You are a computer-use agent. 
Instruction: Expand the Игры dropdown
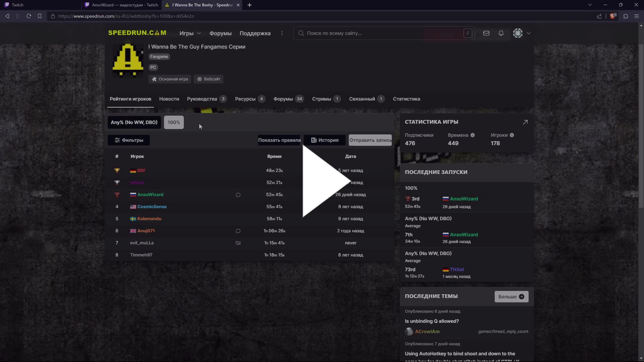coord(190,33)
